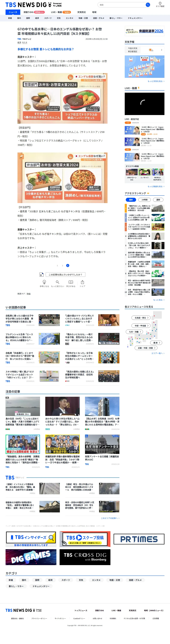Image resolution: width=170 pixels, height=644 pixels.
Task: Open the 惣菜部門 お弁当・お惣菜大賞2024 image
Action: (62, 98)
